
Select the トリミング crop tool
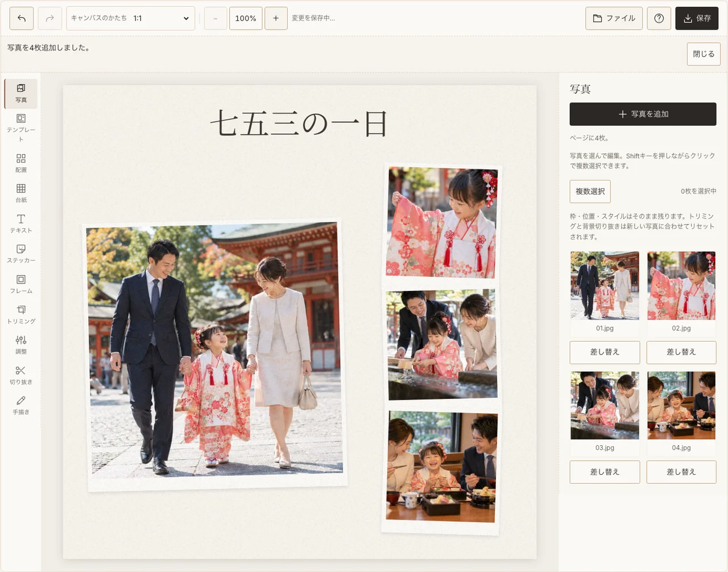(x=21, y=314)
